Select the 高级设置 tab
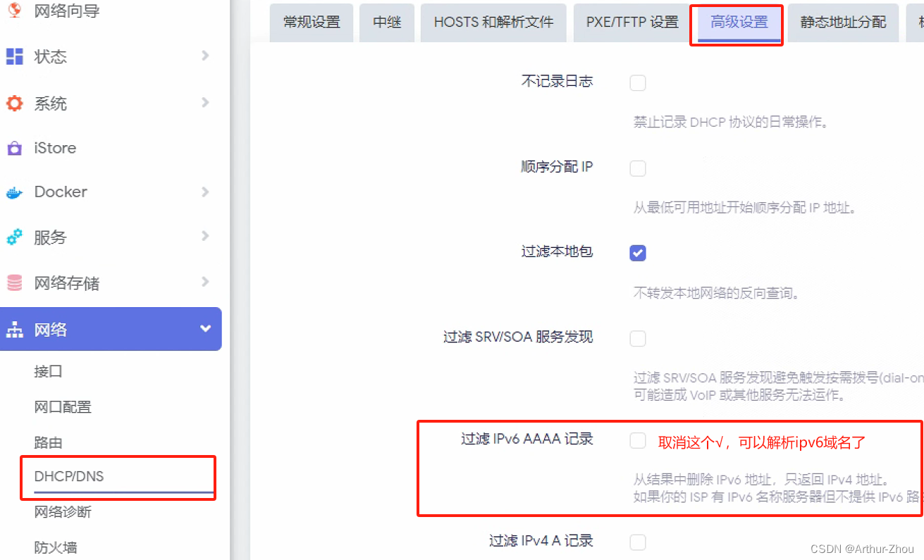This screenshot has height=560, width=924. click(x=739, y=23)
